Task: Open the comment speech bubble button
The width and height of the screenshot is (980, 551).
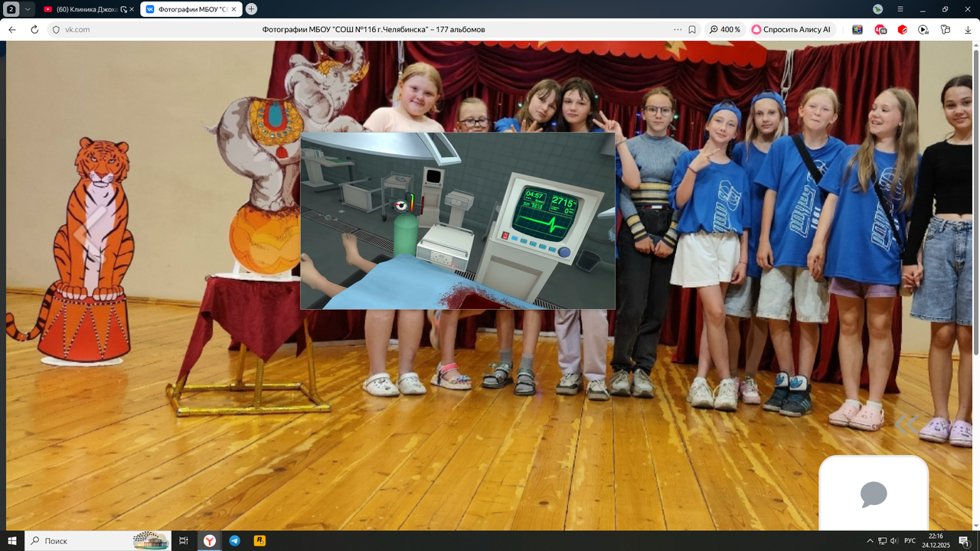Action: pyautogui.click(x=874, y=494)
